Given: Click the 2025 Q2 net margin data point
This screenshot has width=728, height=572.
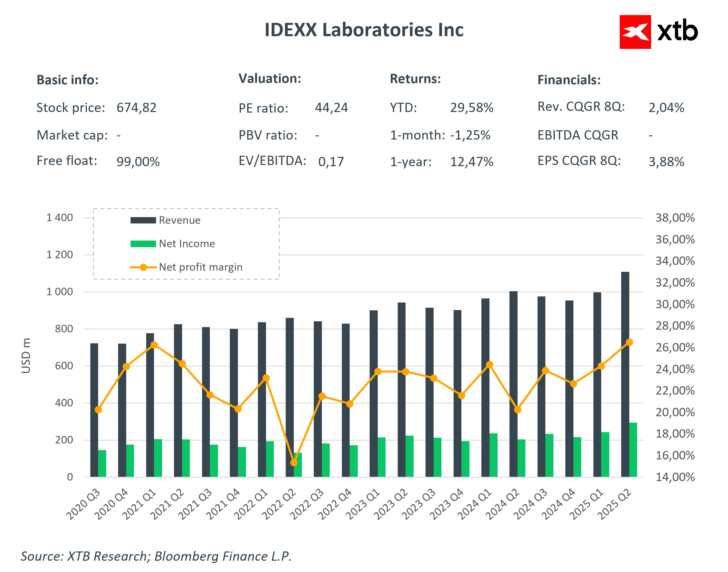Looking at the screenshot, I should [x=629, y=342].
